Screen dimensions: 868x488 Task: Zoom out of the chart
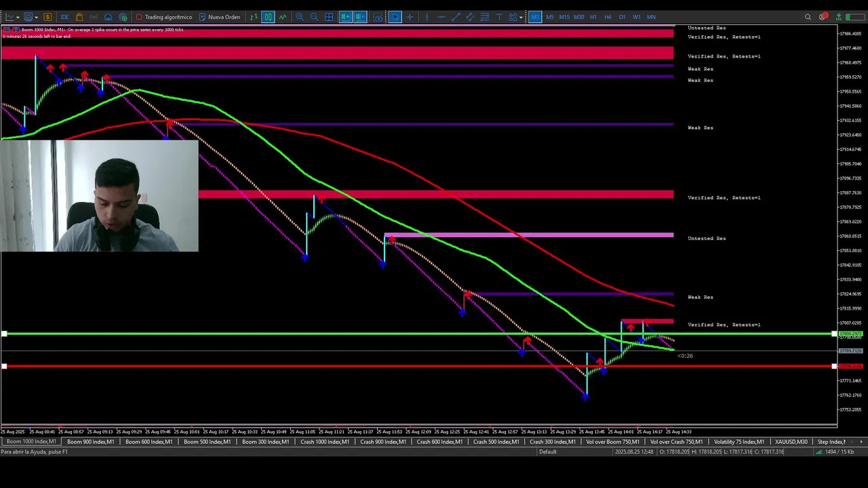click(314, 17)
